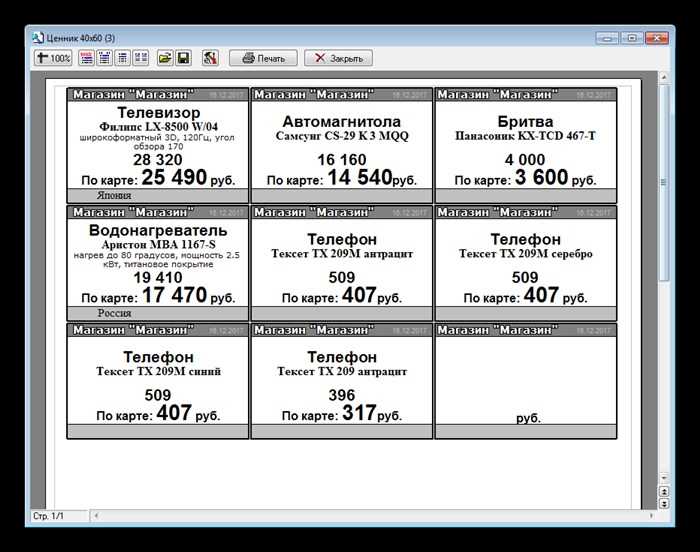
Task: Select the 17 470 card price
Action: 175,295
